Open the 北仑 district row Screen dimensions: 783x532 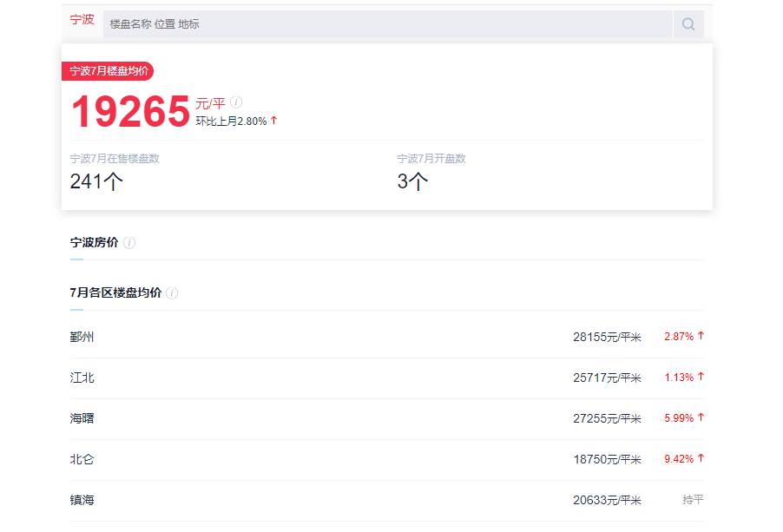pos(387,460)
